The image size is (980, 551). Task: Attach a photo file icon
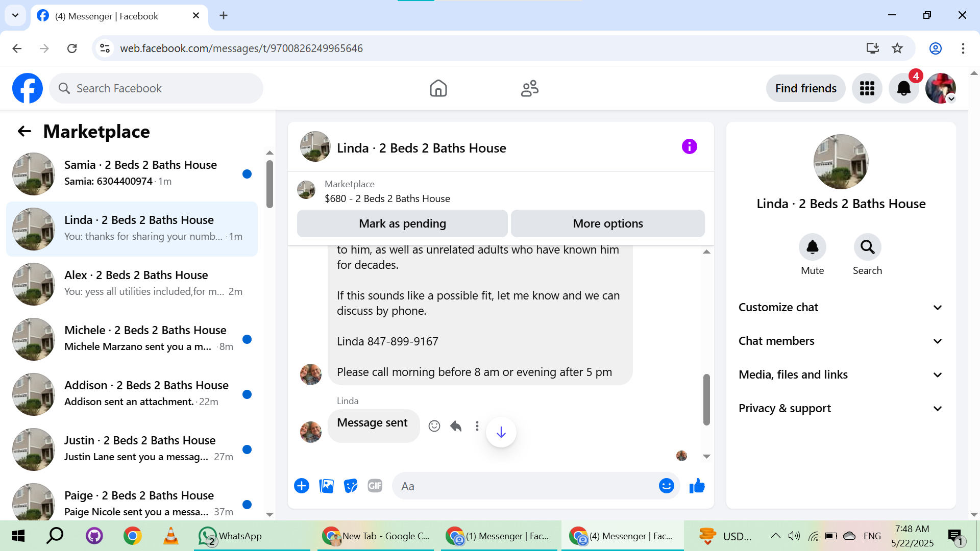tap(326, 486)
